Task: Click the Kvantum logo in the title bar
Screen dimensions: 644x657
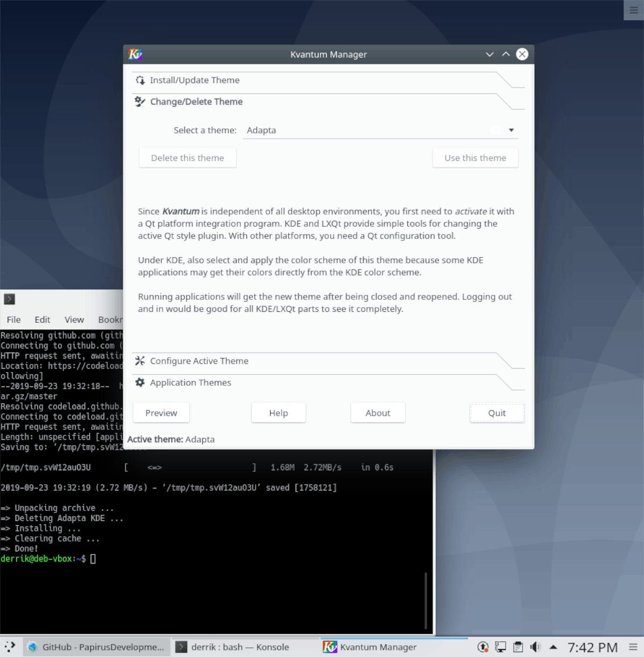Action: pyautogui.click(x=134, y=54)
